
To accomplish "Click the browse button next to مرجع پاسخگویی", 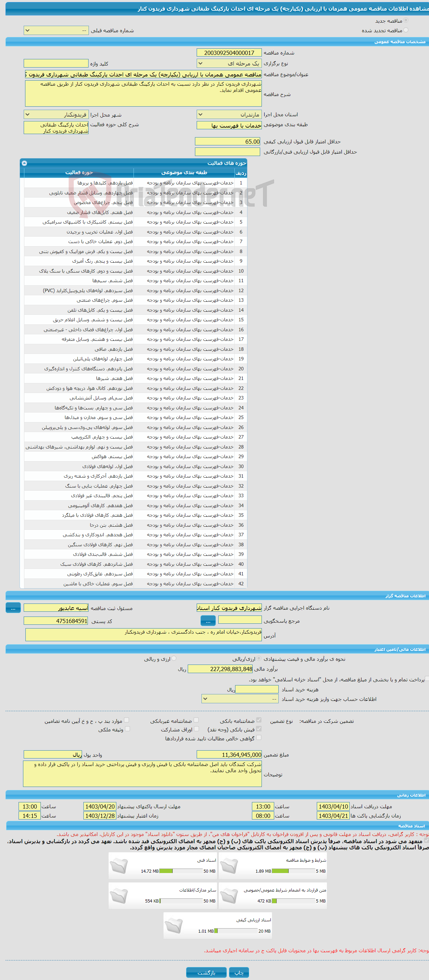I will click(x=208, y=621).
